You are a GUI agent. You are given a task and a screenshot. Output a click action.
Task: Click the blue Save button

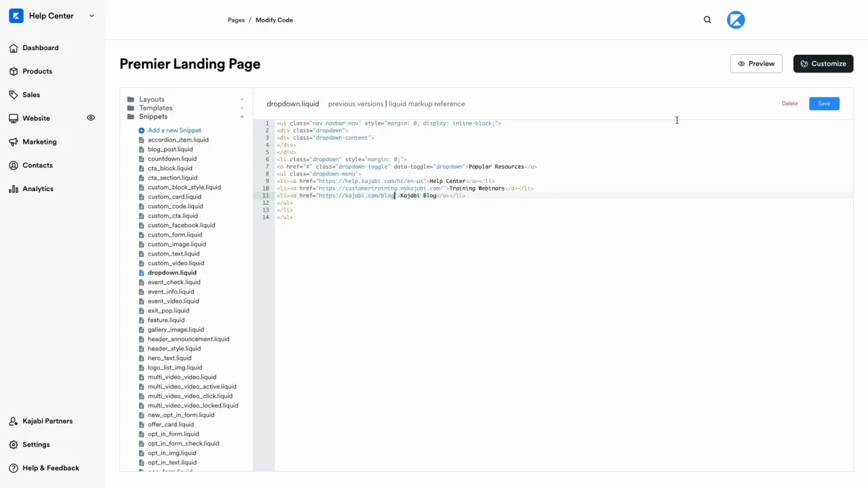click(x=824, y=104)
